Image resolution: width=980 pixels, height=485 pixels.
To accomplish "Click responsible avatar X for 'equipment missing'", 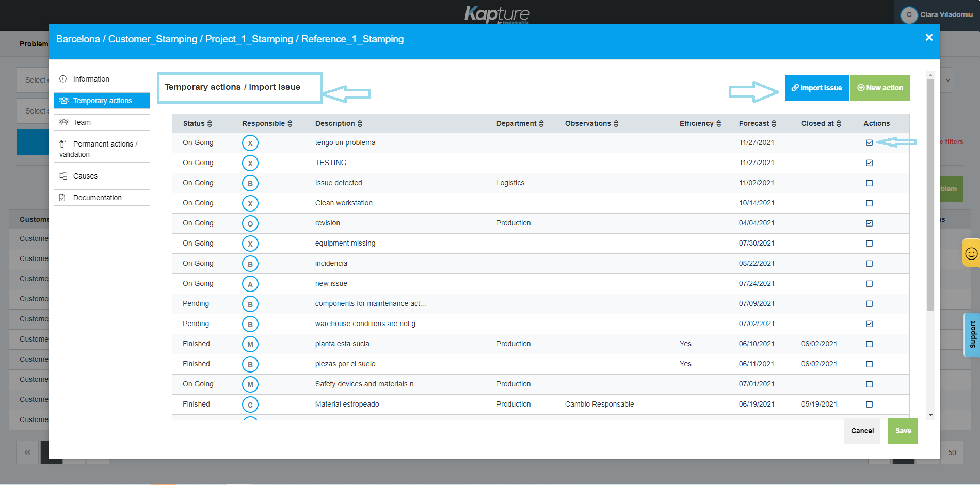I will click(250, 244).
